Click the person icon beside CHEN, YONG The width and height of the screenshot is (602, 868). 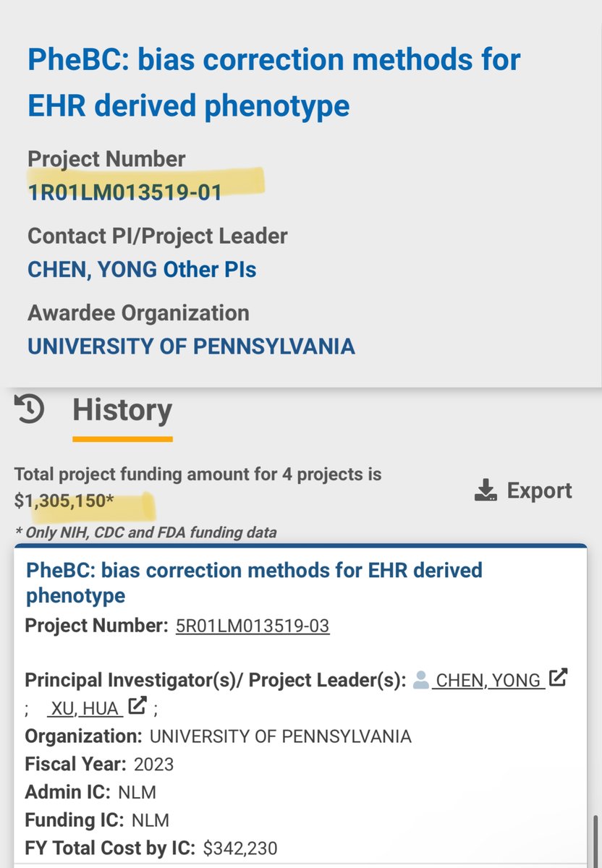tap(421, 680)
